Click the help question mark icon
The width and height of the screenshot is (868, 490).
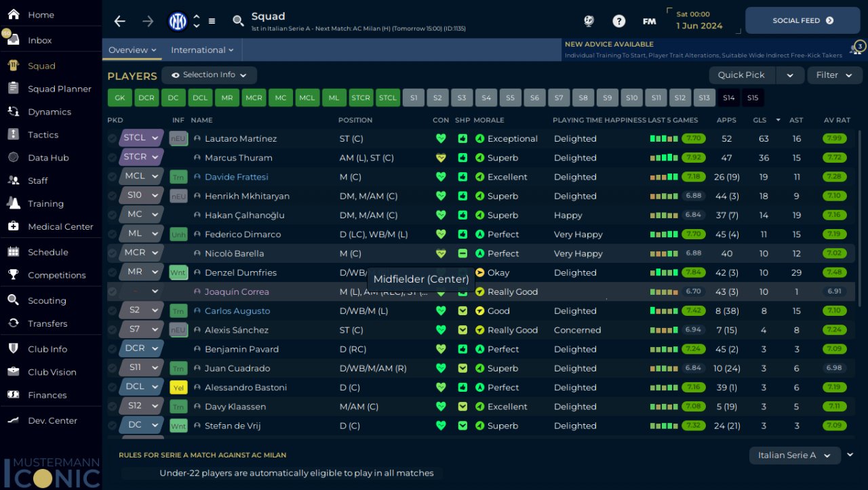click(x=618, y=21)
